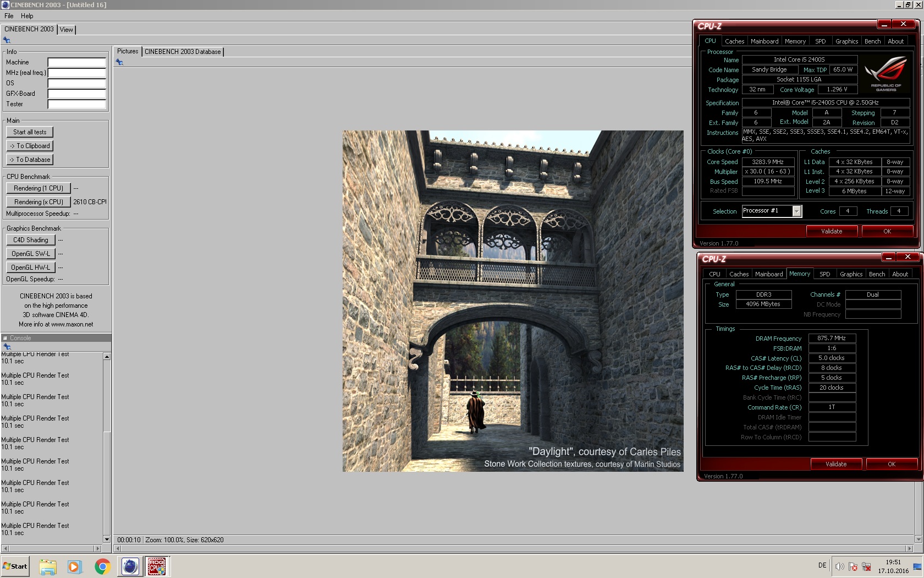This screenshot has height=578, width=924.
Task: Click OK in lower CPU-Z window
Action: click(892, 464)
